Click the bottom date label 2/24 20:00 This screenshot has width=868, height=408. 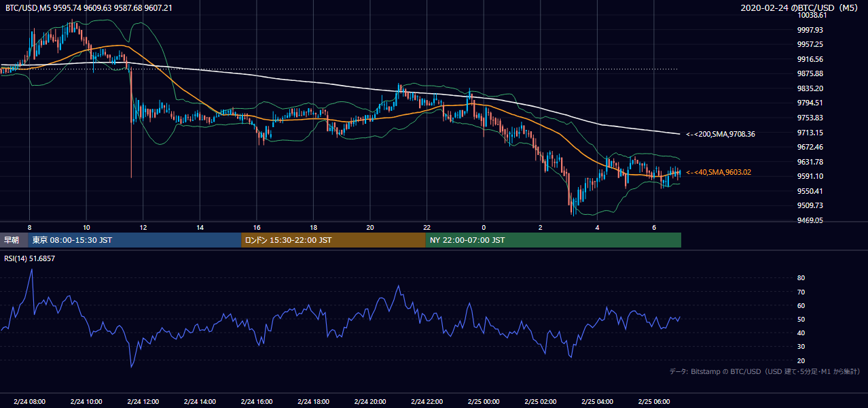pos(370,402)
